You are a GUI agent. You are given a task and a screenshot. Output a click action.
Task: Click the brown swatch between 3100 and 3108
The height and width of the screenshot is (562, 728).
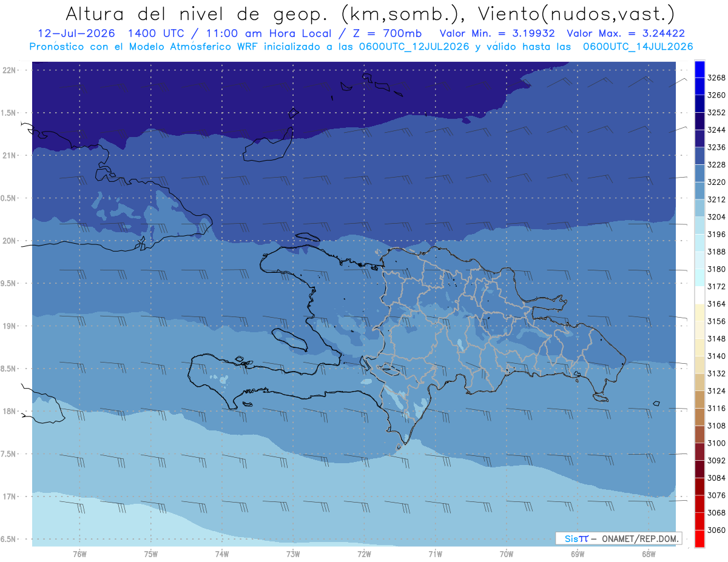click(x=699, y=434)
